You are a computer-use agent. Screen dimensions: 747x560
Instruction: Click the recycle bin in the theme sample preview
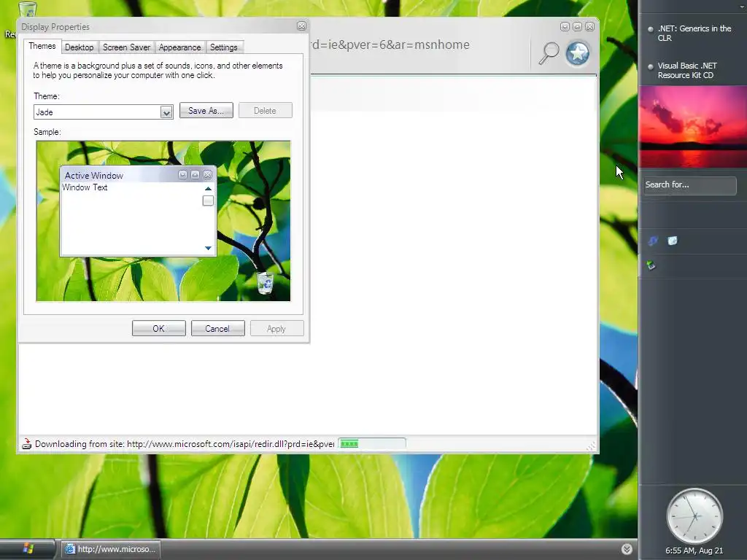tap(266, 282)
